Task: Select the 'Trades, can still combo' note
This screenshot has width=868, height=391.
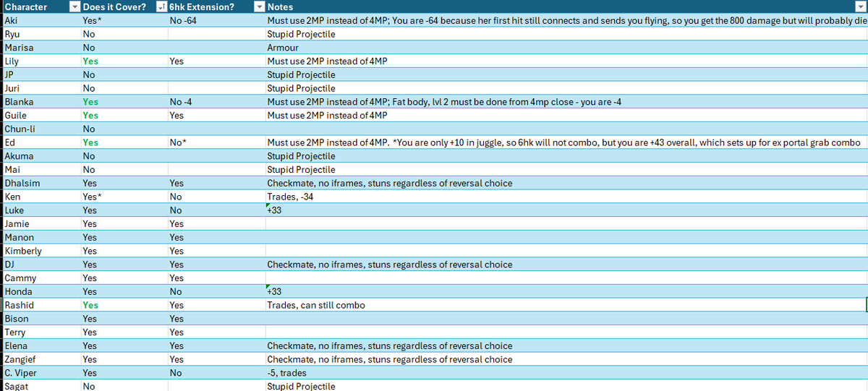Action: pyautogui.click(x=566, y=305)
